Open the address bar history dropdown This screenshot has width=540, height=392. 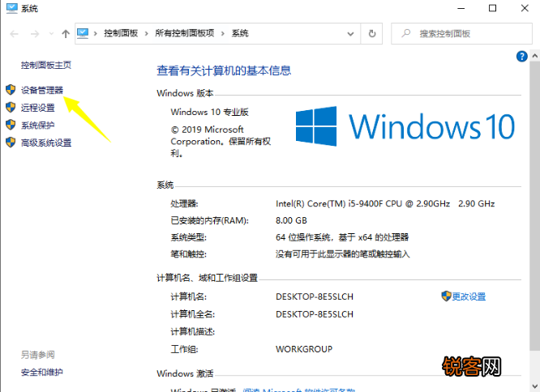point(350,34)
